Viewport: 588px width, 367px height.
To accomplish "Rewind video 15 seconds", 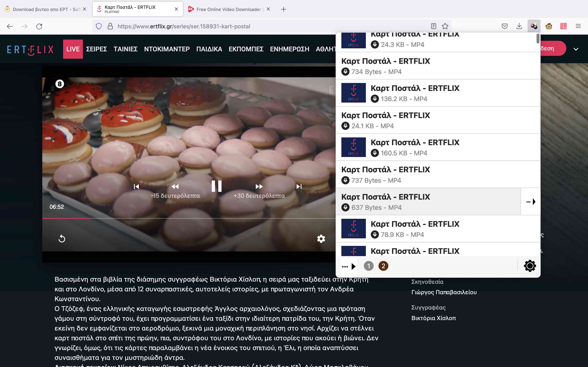I will click(175, 186).
